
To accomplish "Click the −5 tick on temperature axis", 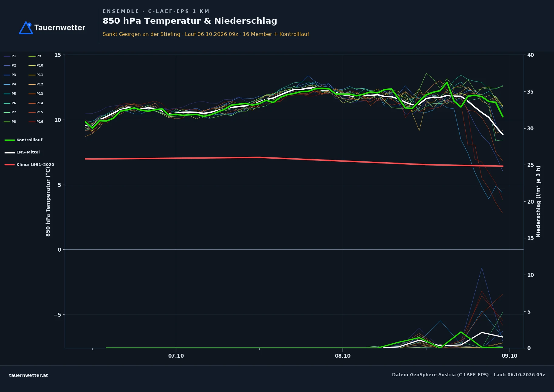I will coord(57,315).
